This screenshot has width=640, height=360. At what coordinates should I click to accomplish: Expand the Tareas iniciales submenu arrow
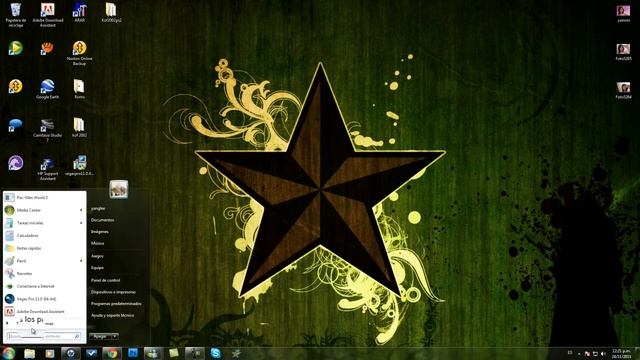coord(81,223)
